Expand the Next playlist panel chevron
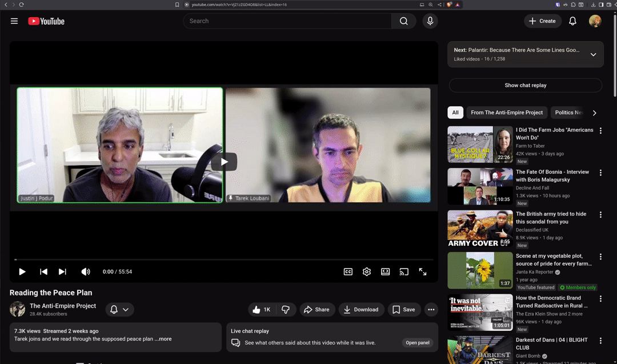 (593, 55)
